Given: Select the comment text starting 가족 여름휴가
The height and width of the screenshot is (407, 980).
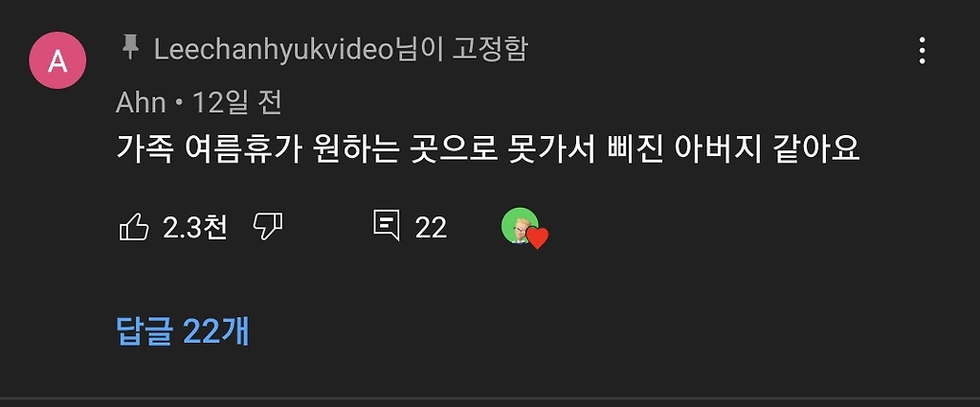Looking at the screenshot, I should pyautogui.click(x=488, y=150).
